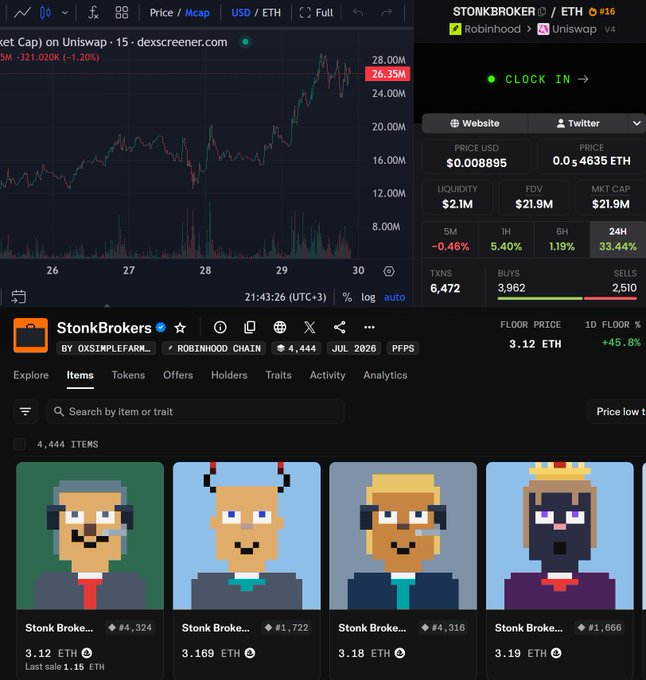646x680 pixels.
Task: Redo chart action
Action: tap(386, 13)
